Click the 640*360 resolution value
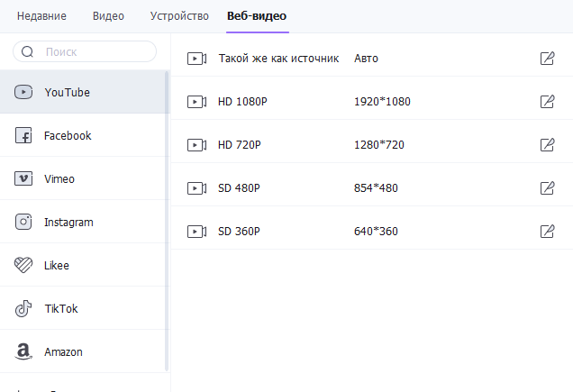The width and height of the screenshot is (573, 392). [376, 231]
